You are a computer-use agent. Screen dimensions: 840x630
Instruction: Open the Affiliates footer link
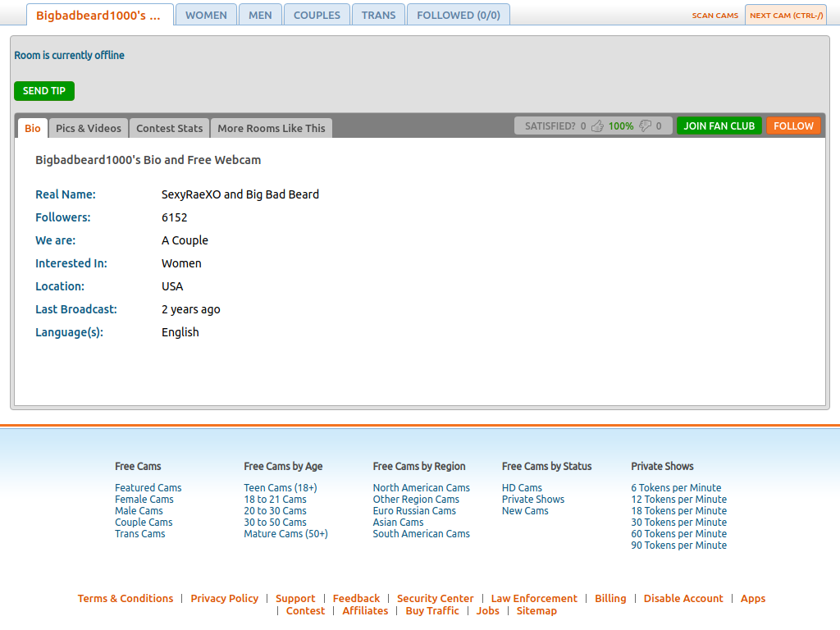click(365, 610)
